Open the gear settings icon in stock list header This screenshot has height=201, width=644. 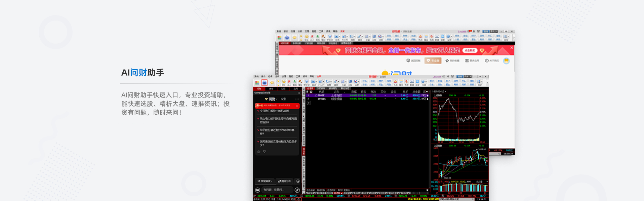pos(311,92)
